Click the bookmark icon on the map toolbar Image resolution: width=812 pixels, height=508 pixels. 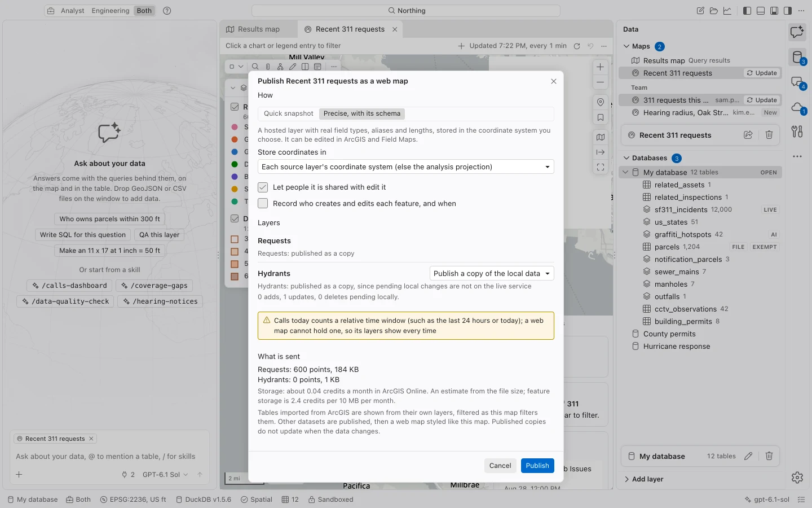click(x=601, y=118)
